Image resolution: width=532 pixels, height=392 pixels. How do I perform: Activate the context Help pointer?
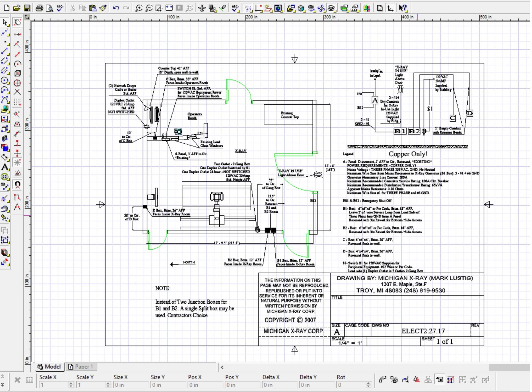point(403,8)
